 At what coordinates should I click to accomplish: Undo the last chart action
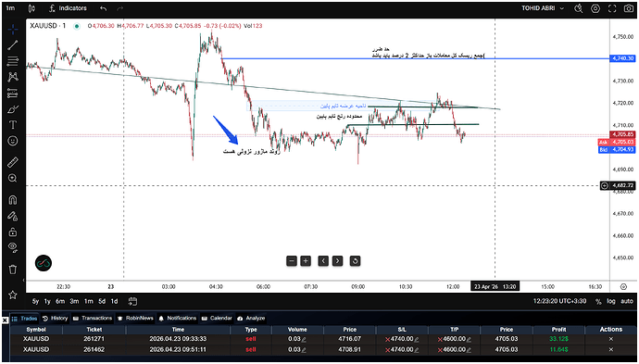coord(104,8)
